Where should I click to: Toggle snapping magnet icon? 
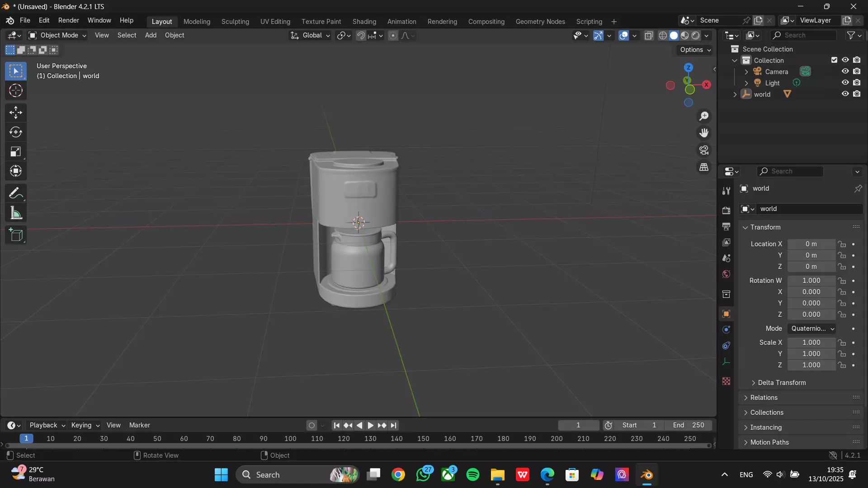coord(361,35)
